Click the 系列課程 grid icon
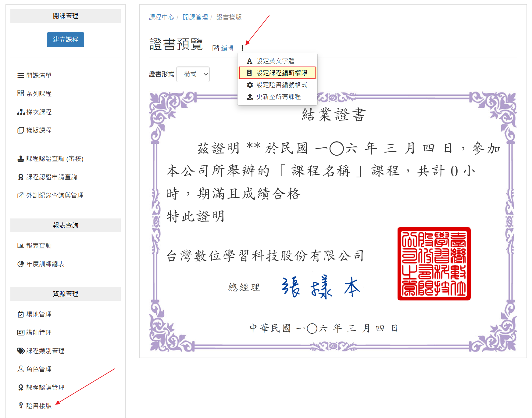 pos(21,93)
